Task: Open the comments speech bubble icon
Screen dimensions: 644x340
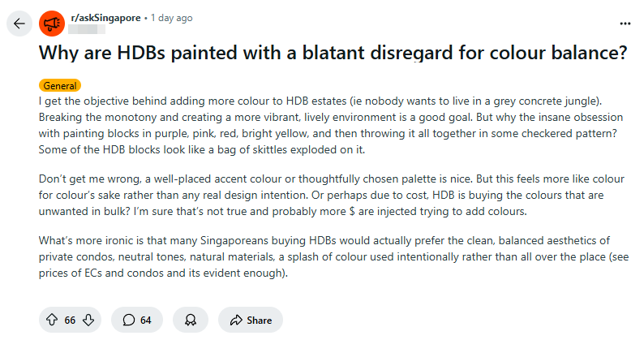Action: coord(128,320)
